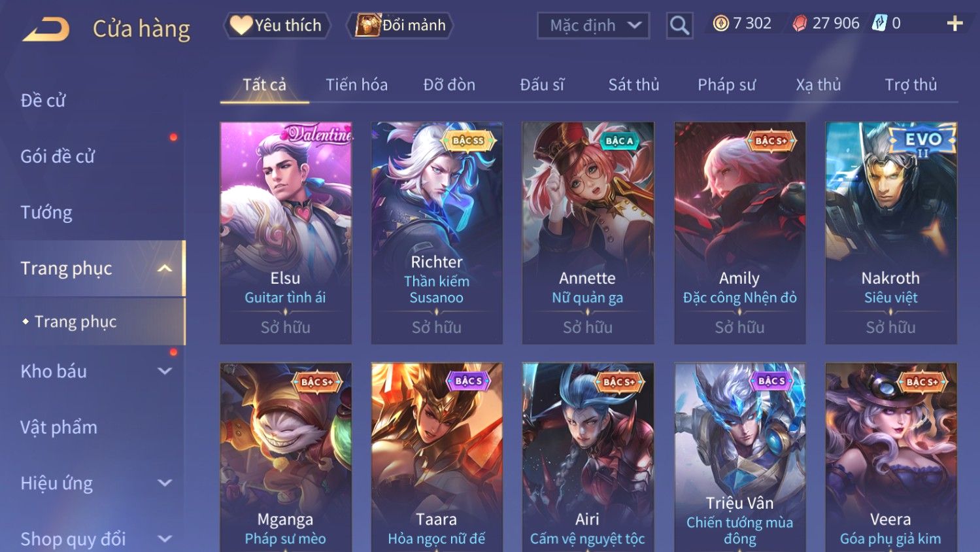
Task: Switch to the Pháp sư tab
Action: [x=726, y=85]
